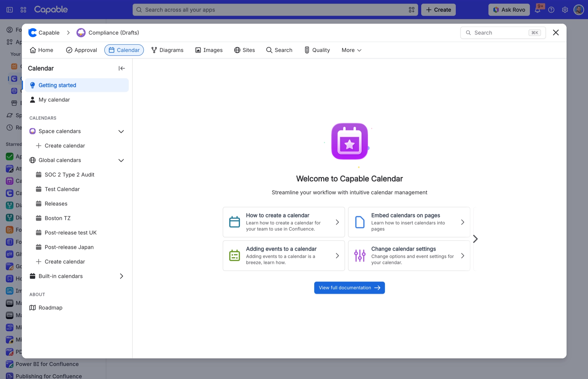Select My calendar in sidebar
The height and width of the screenshot is (379, 588).
(77, 100)
